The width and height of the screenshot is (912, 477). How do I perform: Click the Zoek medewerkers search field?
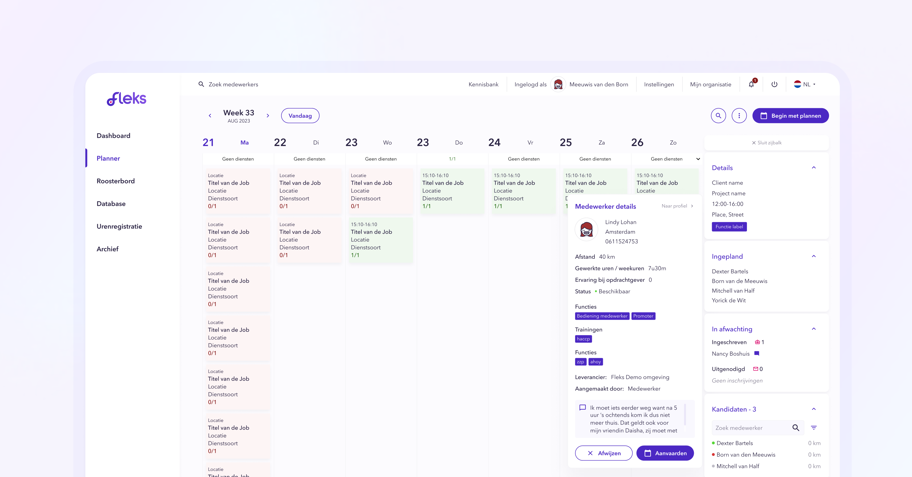click(x=233, y=84)
